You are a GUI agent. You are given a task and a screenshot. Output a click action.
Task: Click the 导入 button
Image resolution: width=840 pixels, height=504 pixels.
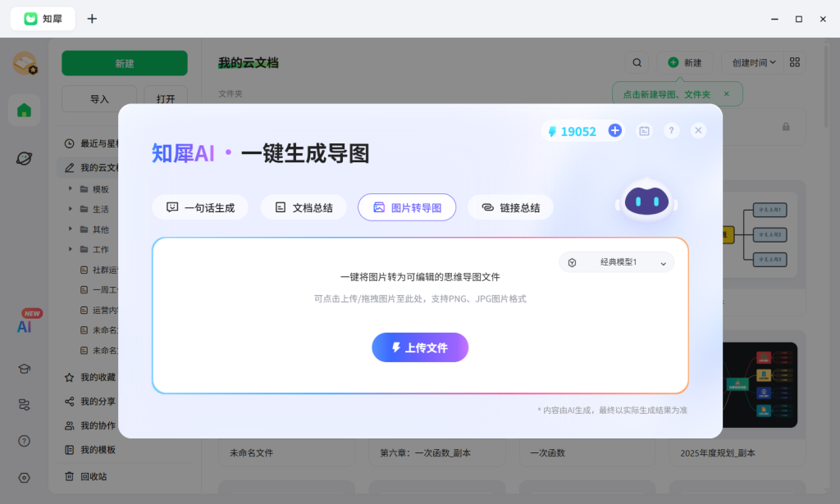click(99, 99)
